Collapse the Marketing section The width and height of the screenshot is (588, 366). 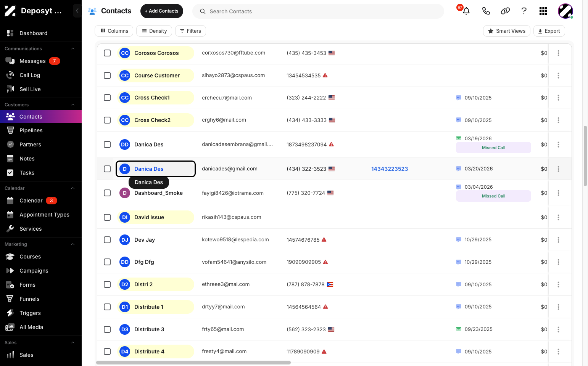click(x=72, y=244)
